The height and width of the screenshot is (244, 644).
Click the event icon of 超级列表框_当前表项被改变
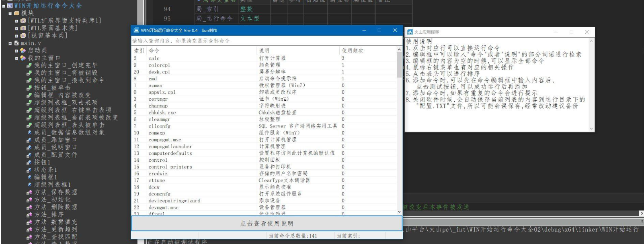[x=29, y=118]
